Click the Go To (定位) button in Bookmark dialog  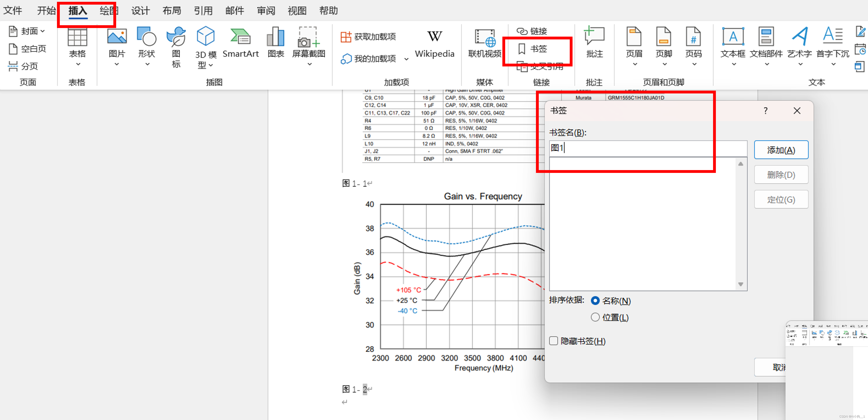click(781, 200)
